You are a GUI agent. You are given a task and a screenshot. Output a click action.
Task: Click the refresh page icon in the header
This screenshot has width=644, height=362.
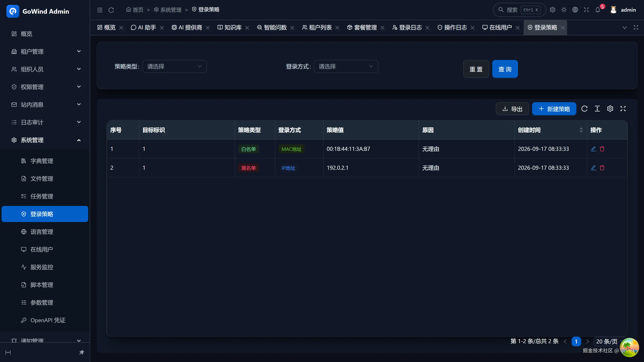coord(111,10)
